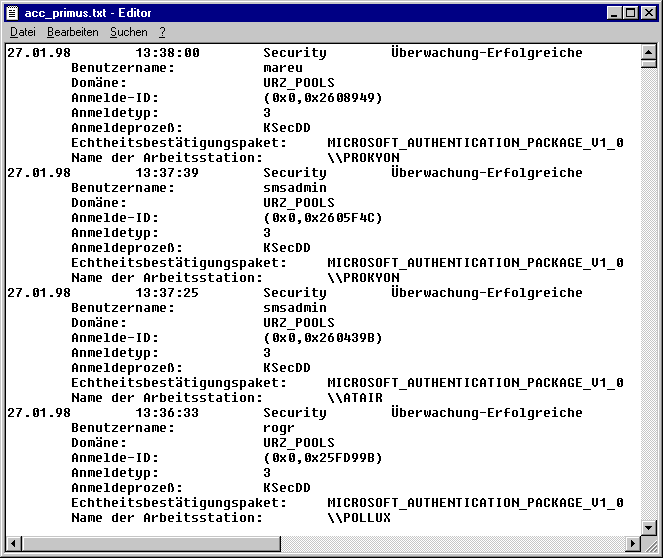Click the timestamp 13:37:39
The image size is (663, 558).
[167, 173]
